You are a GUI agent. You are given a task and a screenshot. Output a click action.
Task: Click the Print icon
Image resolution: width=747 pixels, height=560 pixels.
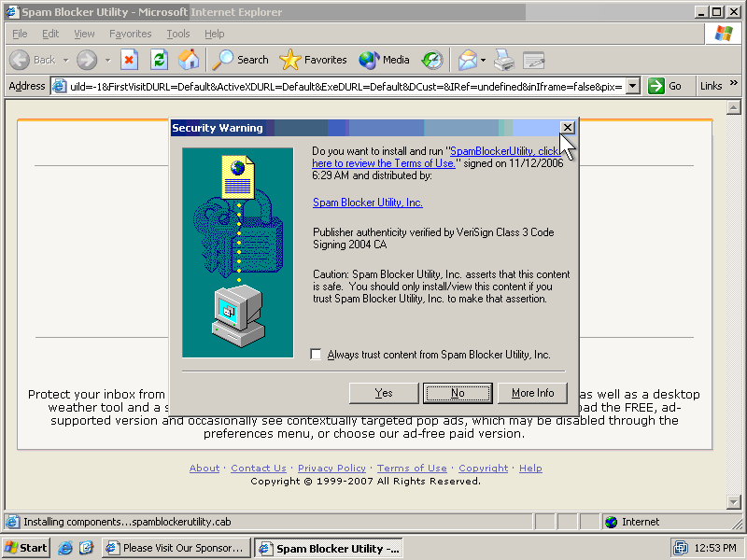pyautogui.click(x=504, y=60)
